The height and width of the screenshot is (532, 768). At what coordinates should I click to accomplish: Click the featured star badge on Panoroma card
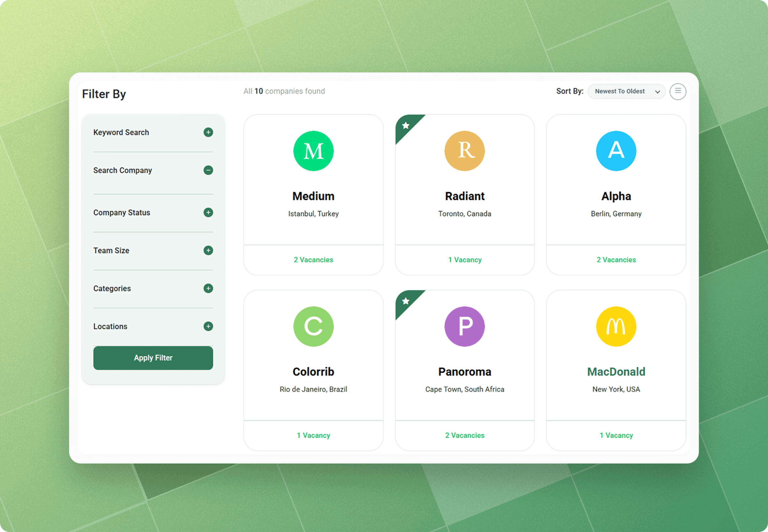coord(406,301)
